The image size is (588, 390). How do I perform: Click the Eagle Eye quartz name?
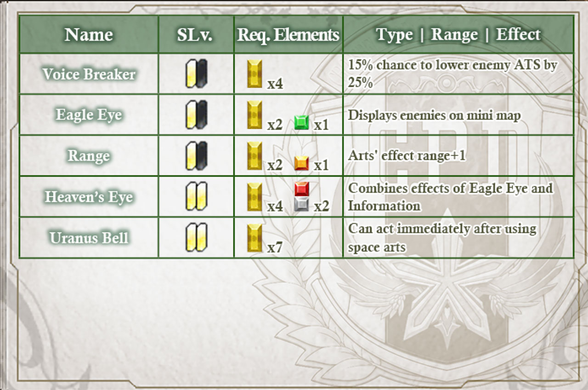(89, 115)
